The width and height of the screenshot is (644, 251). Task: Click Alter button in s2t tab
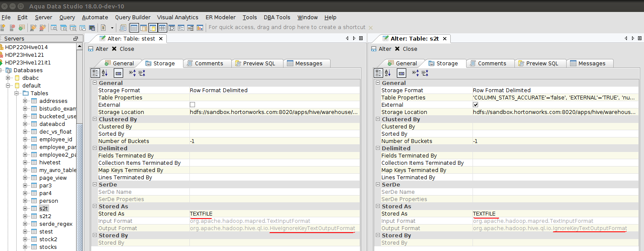381,49
